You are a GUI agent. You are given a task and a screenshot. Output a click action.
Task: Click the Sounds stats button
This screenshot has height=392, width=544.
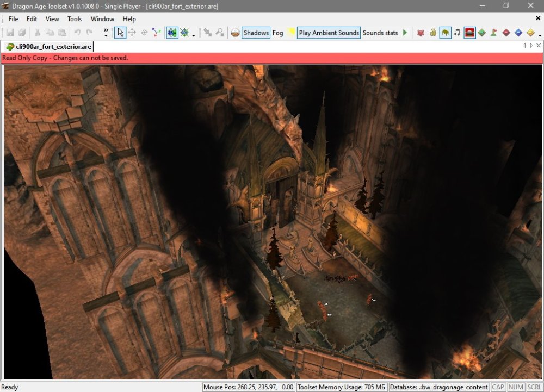point(380,33)
